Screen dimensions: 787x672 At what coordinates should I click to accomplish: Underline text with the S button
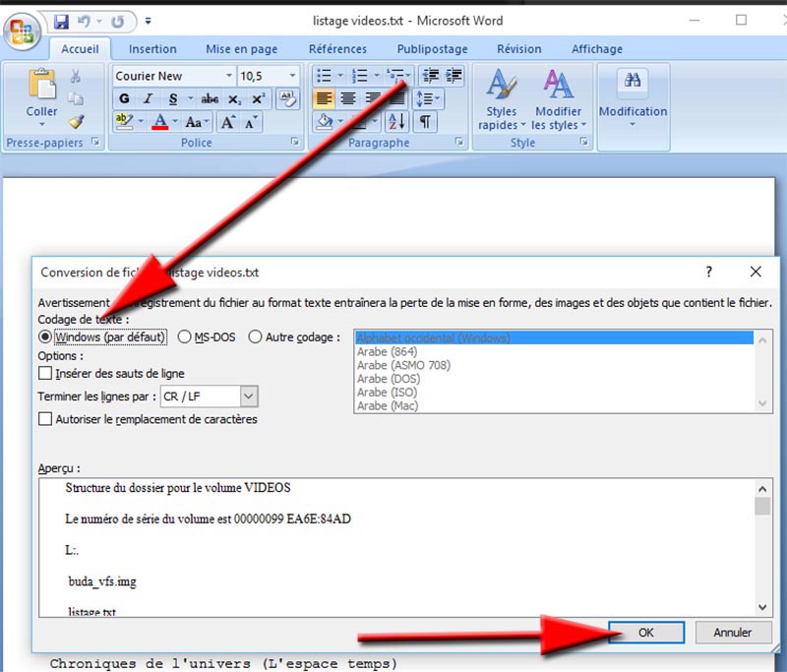(173, 98)
